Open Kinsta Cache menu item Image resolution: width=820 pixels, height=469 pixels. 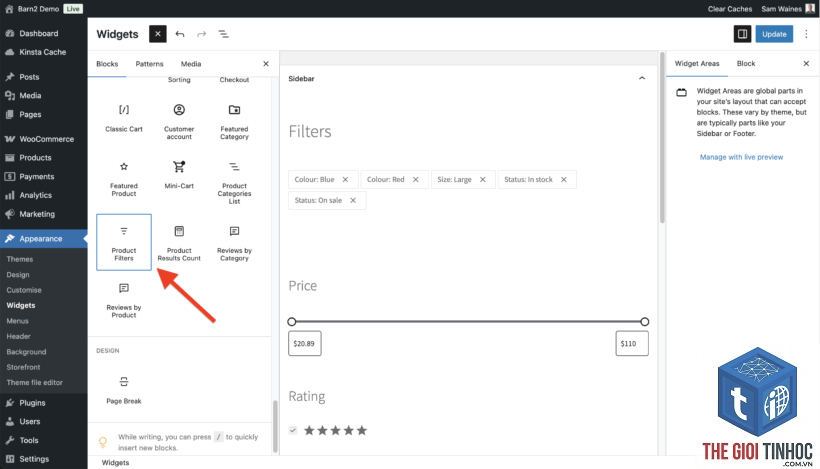43,52
